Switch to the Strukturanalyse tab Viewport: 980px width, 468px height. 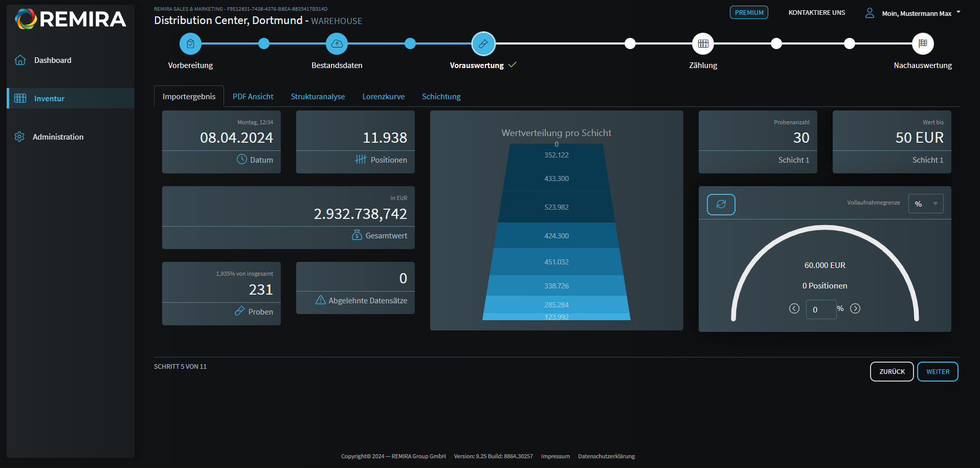point(318,97)
